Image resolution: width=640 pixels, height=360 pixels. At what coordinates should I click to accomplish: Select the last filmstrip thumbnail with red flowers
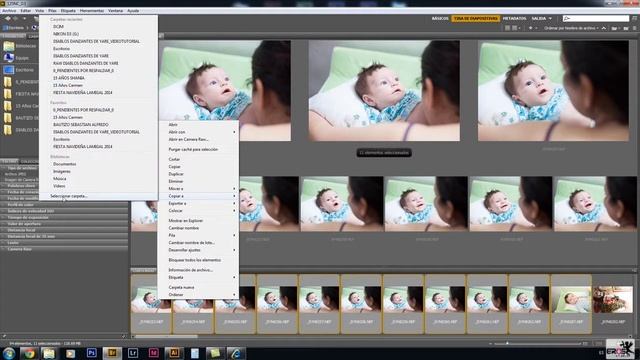613,300
